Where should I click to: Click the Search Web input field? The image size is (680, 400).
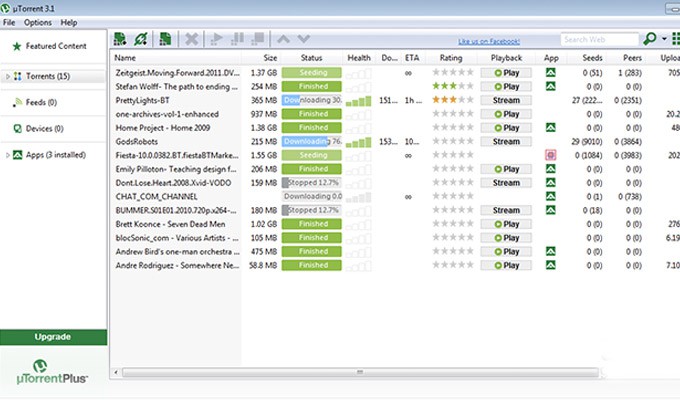coord(599,39)
